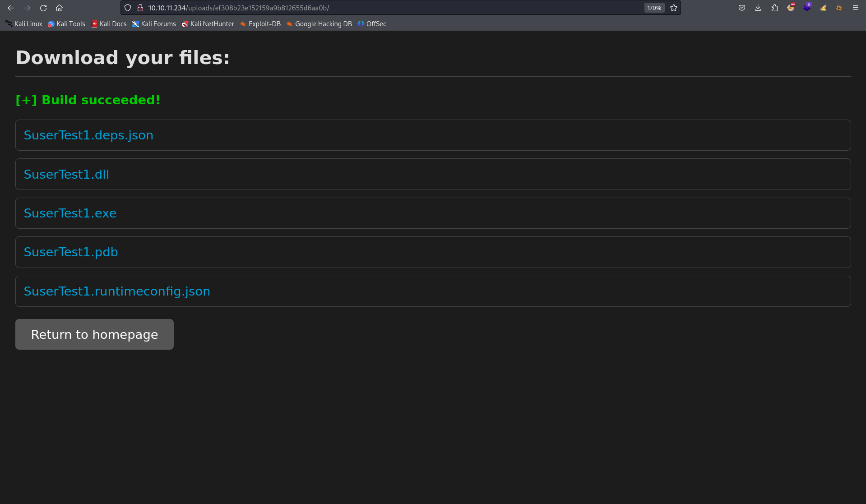866x504 pixels.
Task: Bookmark this page with the star icon
Action: pos(674,8)
